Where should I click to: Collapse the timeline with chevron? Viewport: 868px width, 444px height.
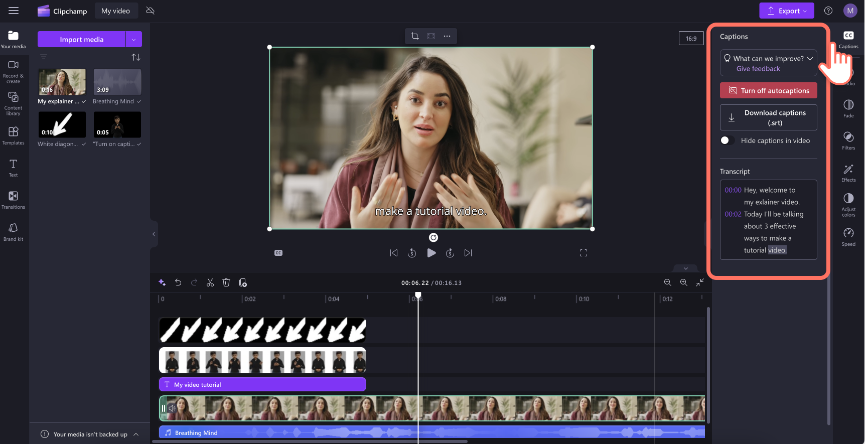click(x=686, y=268)
